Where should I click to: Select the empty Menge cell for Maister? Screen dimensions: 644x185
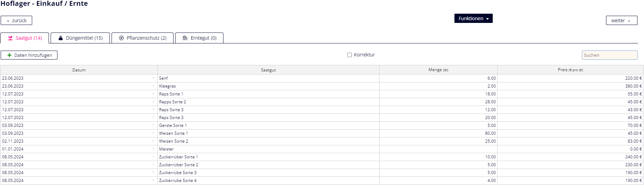[438, 149]
